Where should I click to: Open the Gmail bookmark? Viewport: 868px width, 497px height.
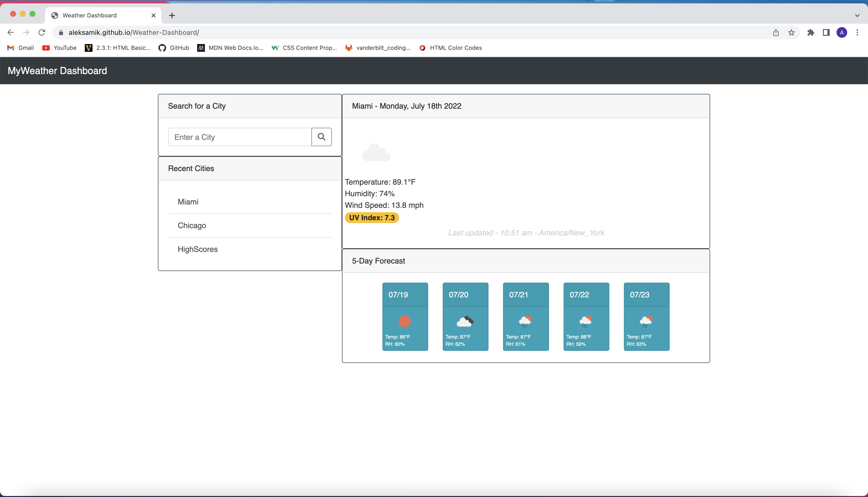click(21, 48)
